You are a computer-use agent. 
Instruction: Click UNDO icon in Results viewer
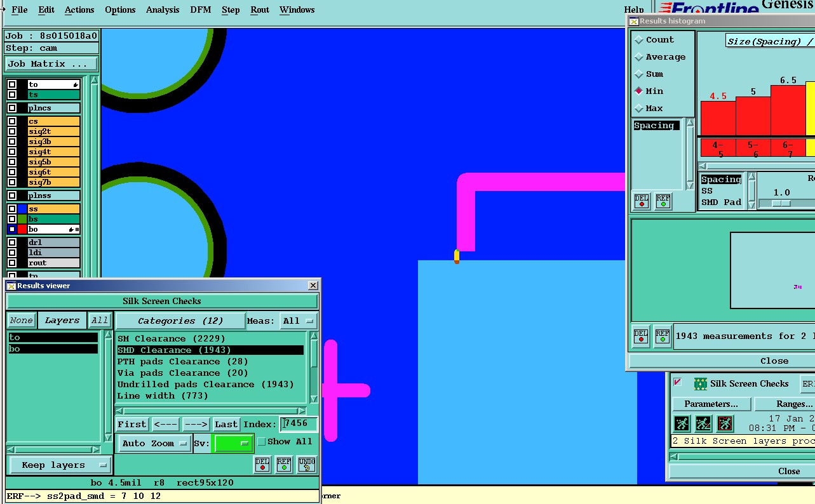(306, 465)
